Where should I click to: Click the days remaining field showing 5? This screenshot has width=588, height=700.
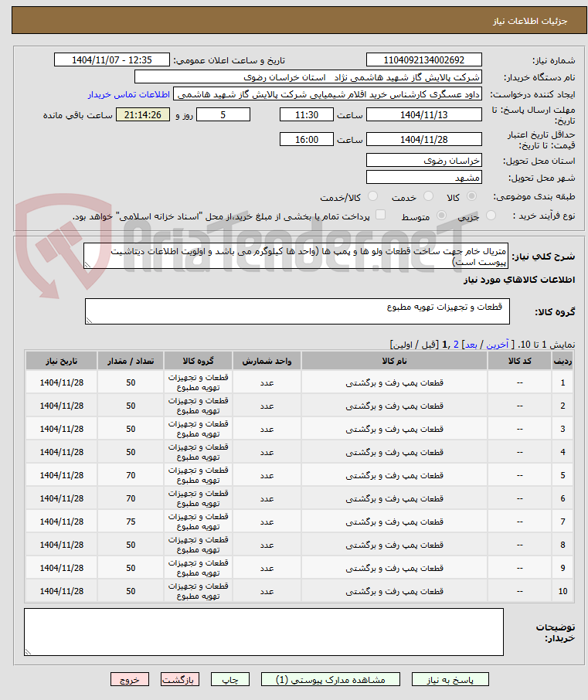(223, 114)
